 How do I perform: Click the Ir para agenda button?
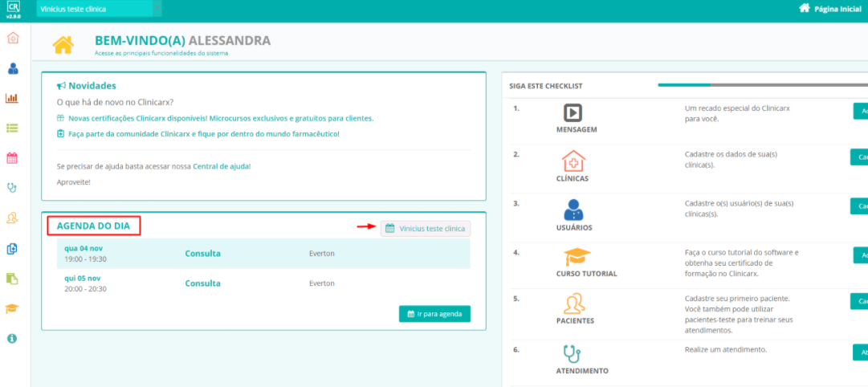pos(434,314)
